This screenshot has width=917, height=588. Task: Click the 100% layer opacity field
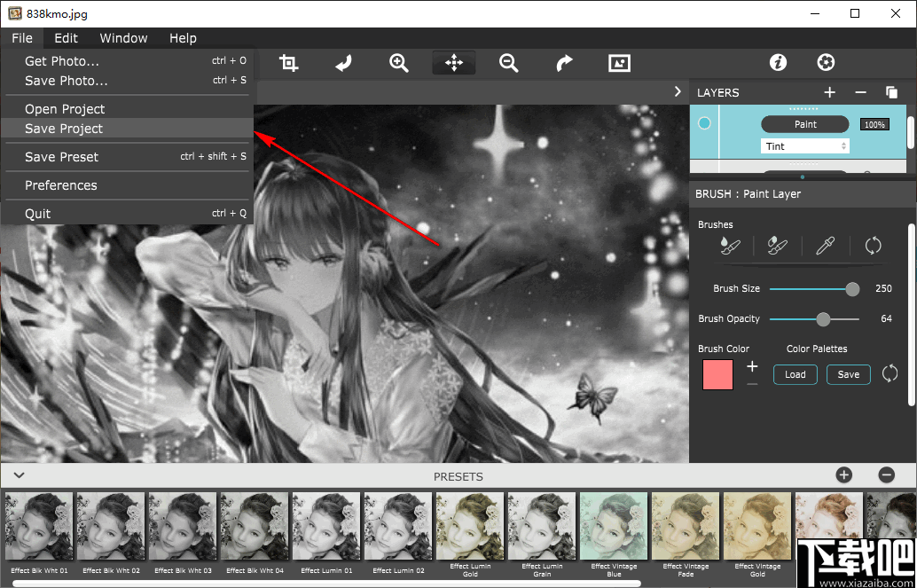click(875, 125)
